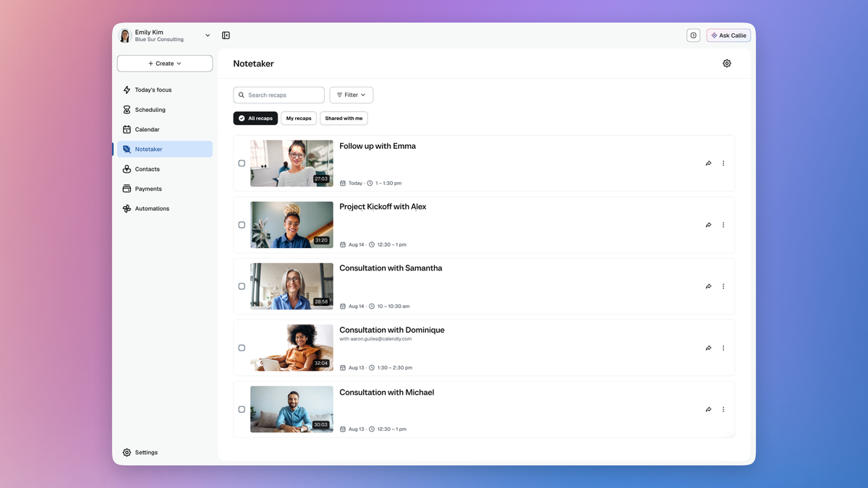Play the Project Kickoff with Alex thumbnail

292,225
